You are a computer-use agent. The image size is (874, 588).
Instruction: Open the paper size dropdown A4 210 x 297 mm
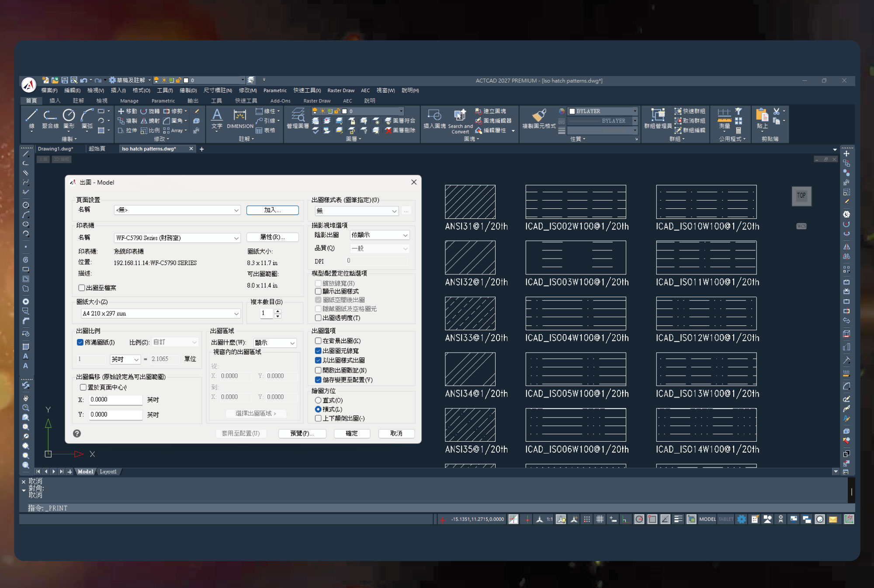coord(161,314)
